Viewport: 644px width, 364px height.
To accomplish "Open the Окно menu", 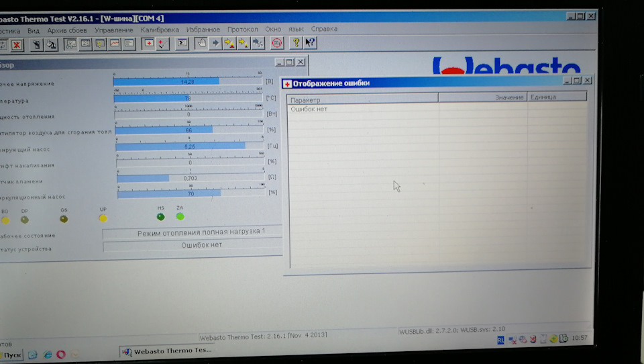I will point(273,29).
